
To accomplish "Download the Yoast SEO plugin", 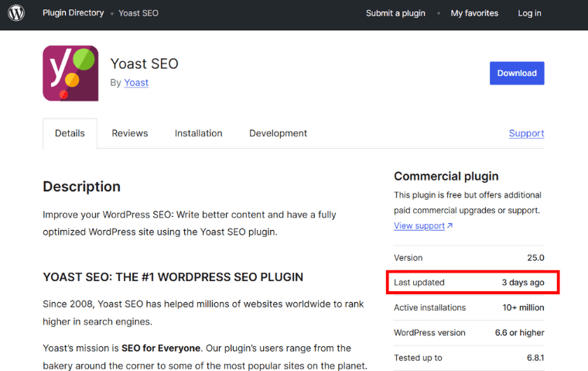I will click(517, 74).
